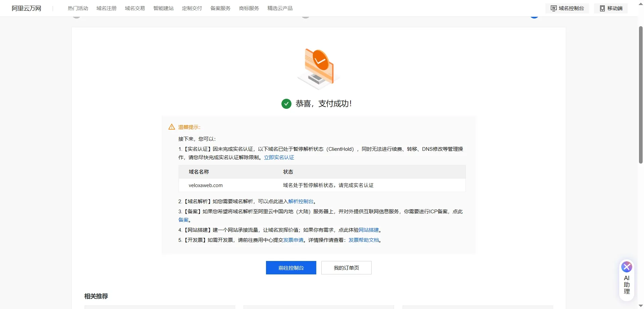The image size is (644, 309).
Task: Select 备案服务 in the top navigation
Action: click(220, 8)
